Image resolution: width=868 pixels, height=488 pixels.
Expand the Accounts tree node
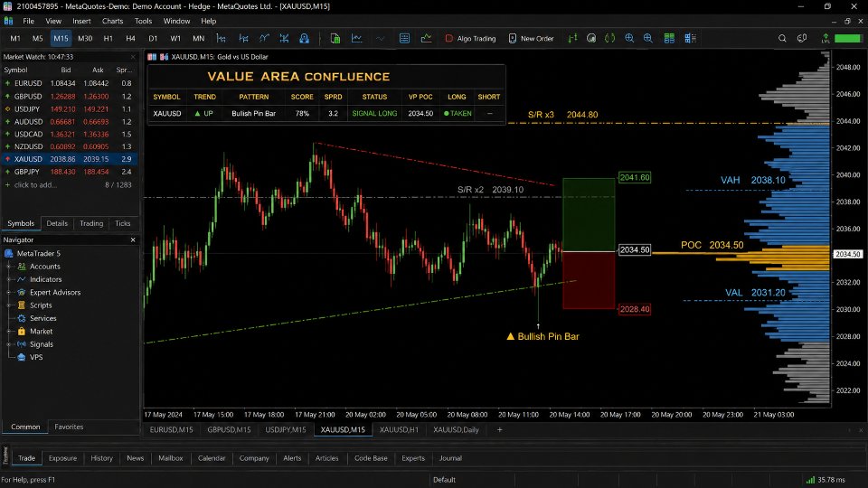tap(9, 266)
